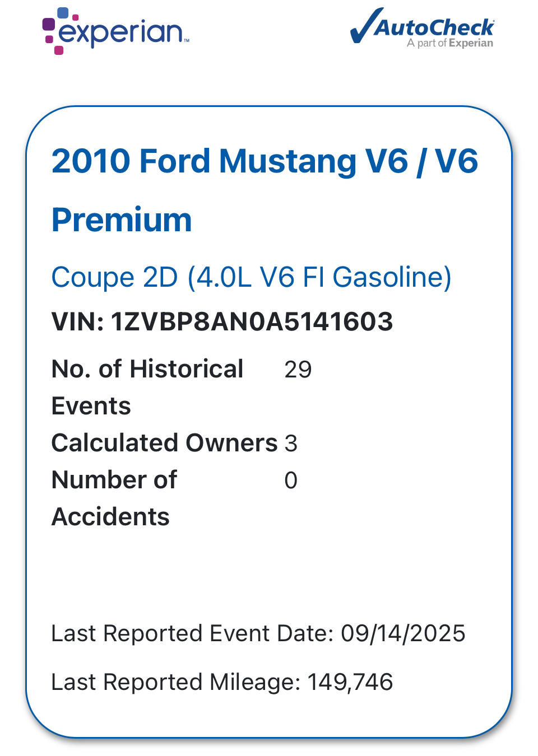Click the calculated owners value 3
The width and height of the screenshot is (538, 756).
[291, 444]
